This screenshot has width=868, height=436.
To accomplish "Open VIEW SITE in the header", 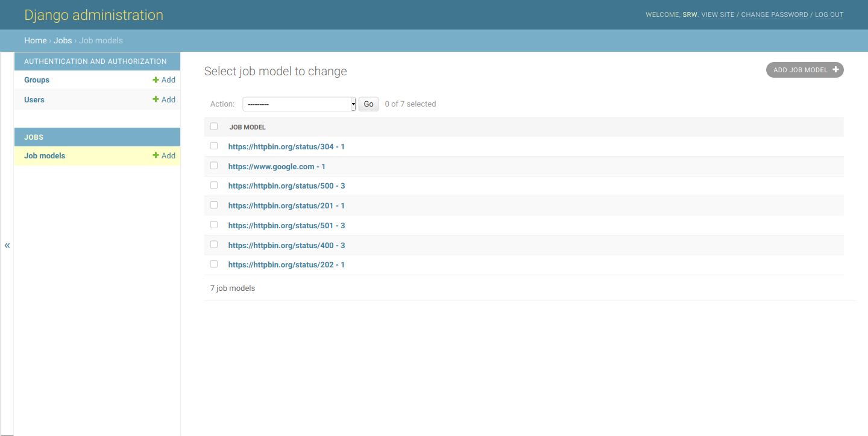I will 717,14.
